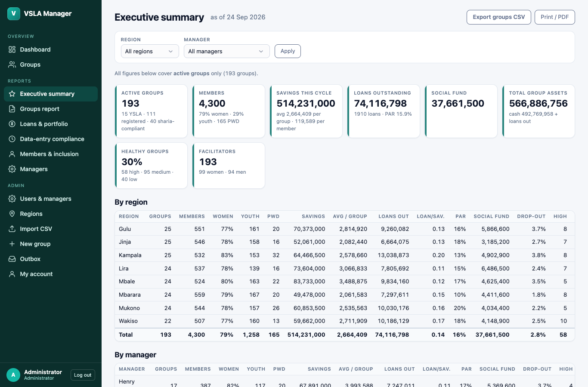
Task: Click the Henry manager row name
Action: 127,382
